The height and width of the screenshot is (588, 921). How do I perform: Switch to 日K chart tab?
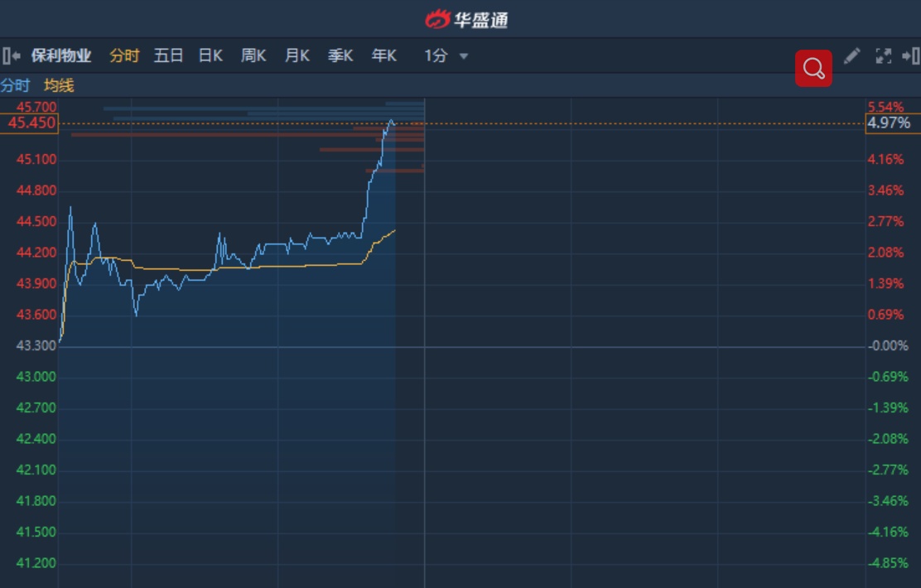point(210,55)
